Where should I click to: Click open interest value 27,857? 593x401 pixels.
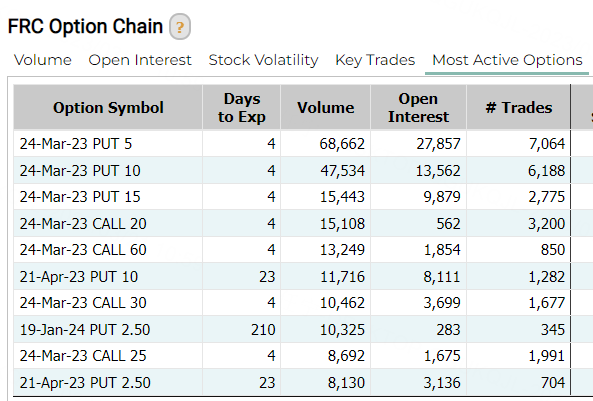438,144
